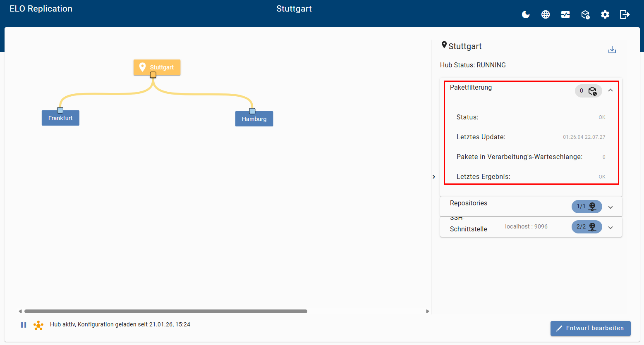Click the Repositories 1/1 badge
The image size is (644, 345).
point(587,207)
